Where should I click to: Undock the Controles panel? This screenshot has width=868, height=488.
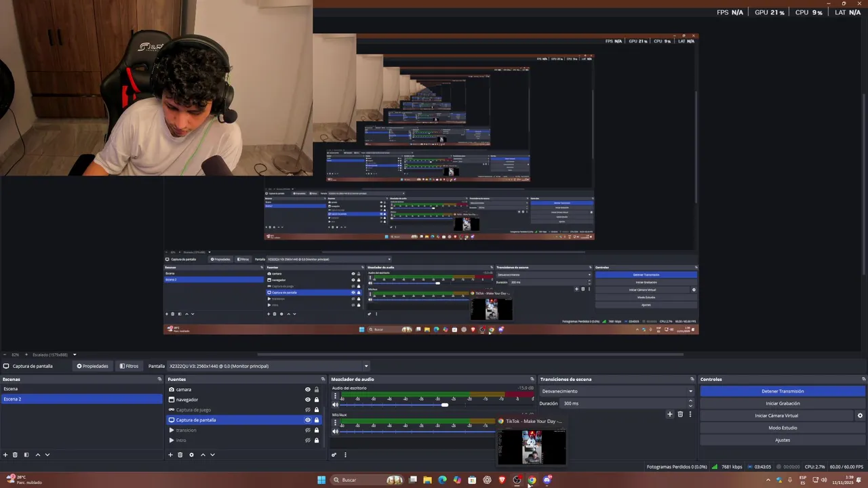click(x=863, y=380)
